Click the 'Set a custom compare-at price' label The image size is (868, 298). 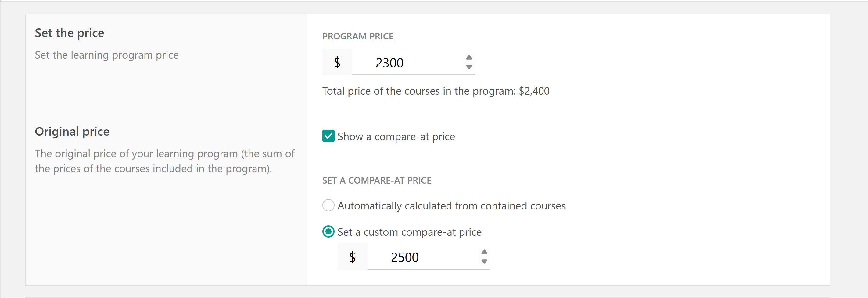[x=409, y=232]
